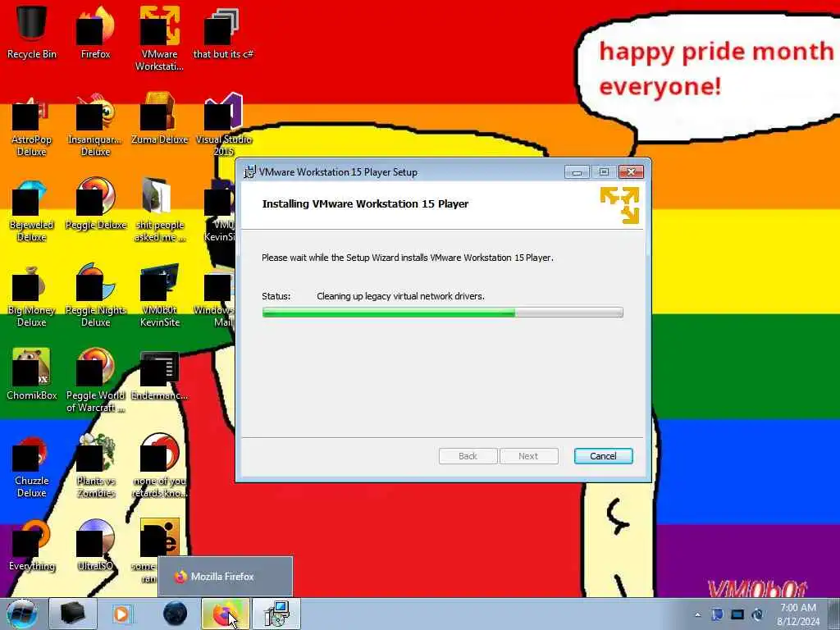Image resolution: width=840 pixels, height=630 pixels.
Task: Cancel the VMware Player installation
Action: [603, 456]
